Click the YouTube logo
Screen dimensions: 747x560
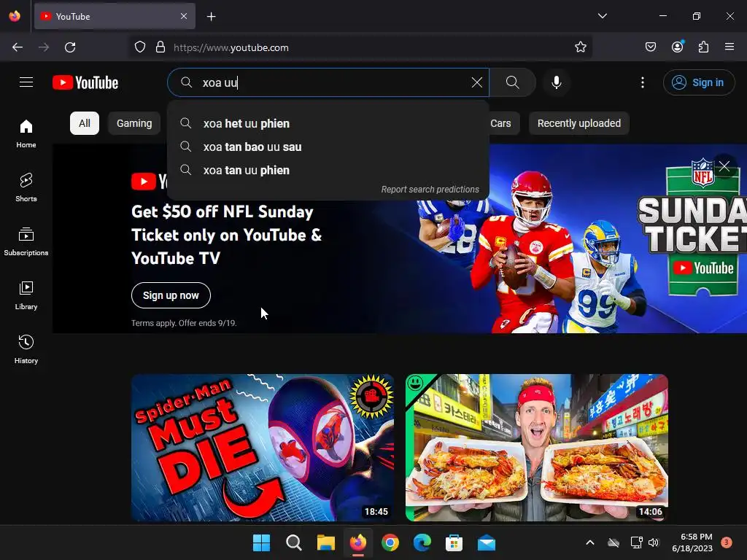[85, 83]
